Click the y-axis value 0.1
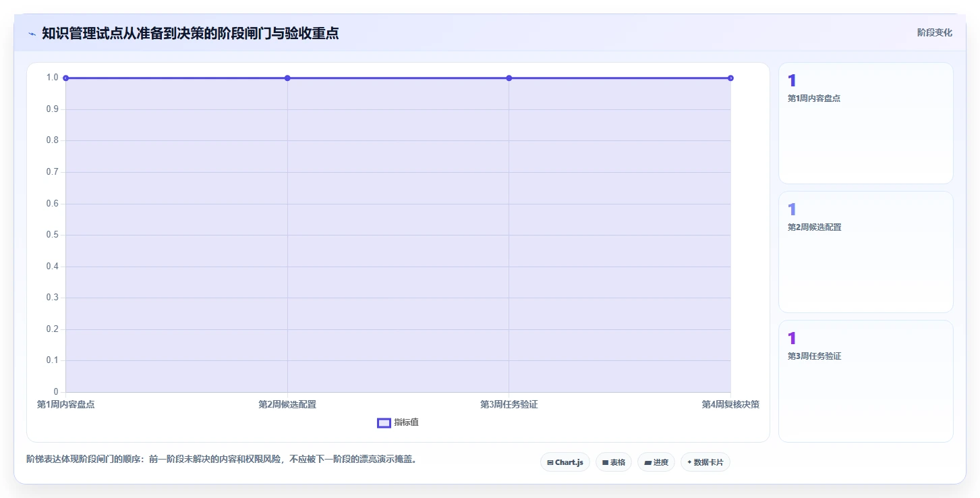 52,360
